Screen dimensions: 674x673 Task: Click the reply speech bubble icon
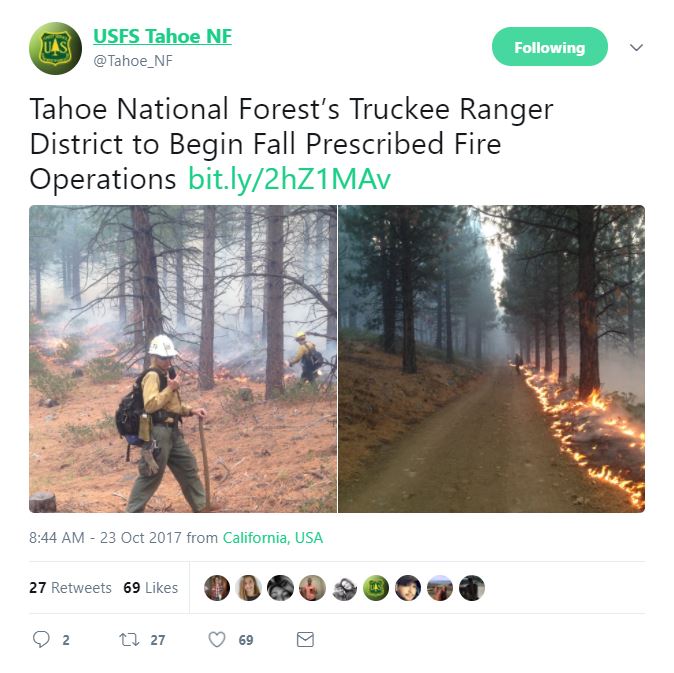(41, 639)
